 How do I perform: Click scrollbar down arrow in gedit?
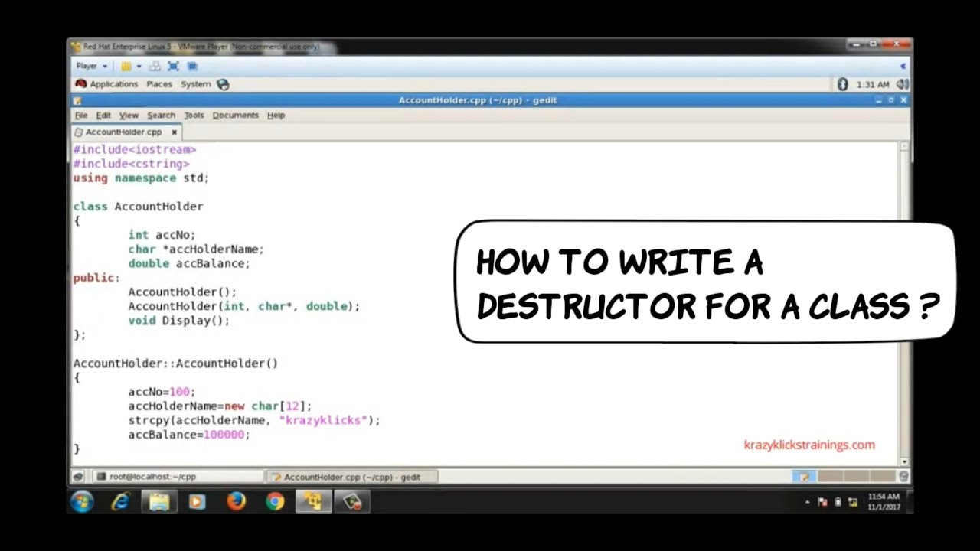point(904,461)
